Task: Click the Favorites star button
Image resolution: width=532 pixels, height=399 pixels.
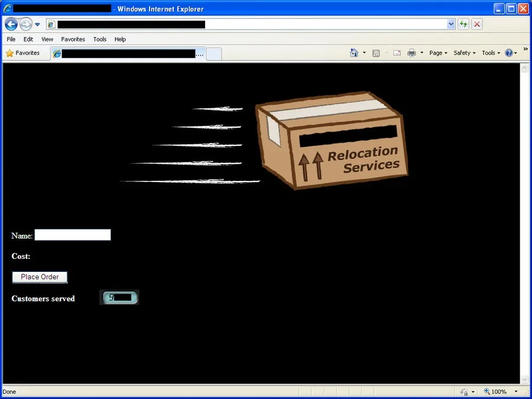Action: (22, 53)
